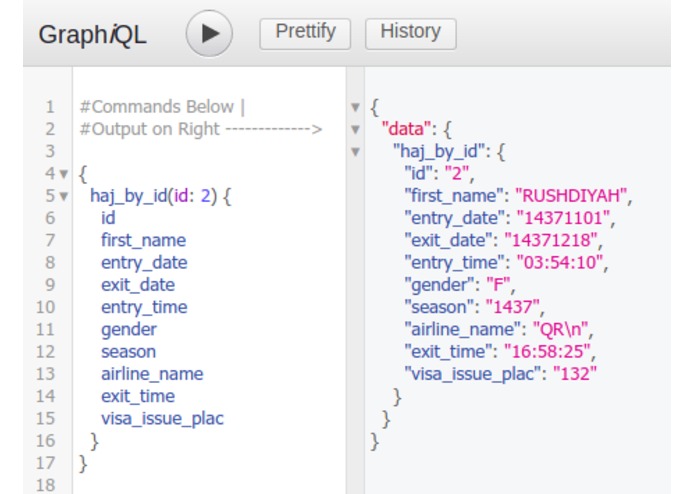Click exit_time field in query editor
The image size is (695, 494).
(138, 396)
